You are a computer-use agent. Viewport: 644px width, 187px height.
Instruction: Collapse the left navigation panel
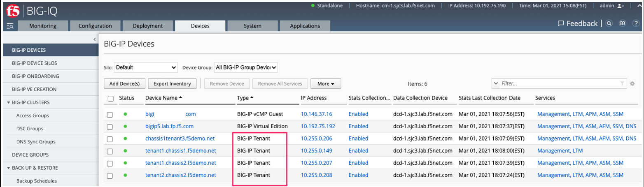(x=94, y=39)
